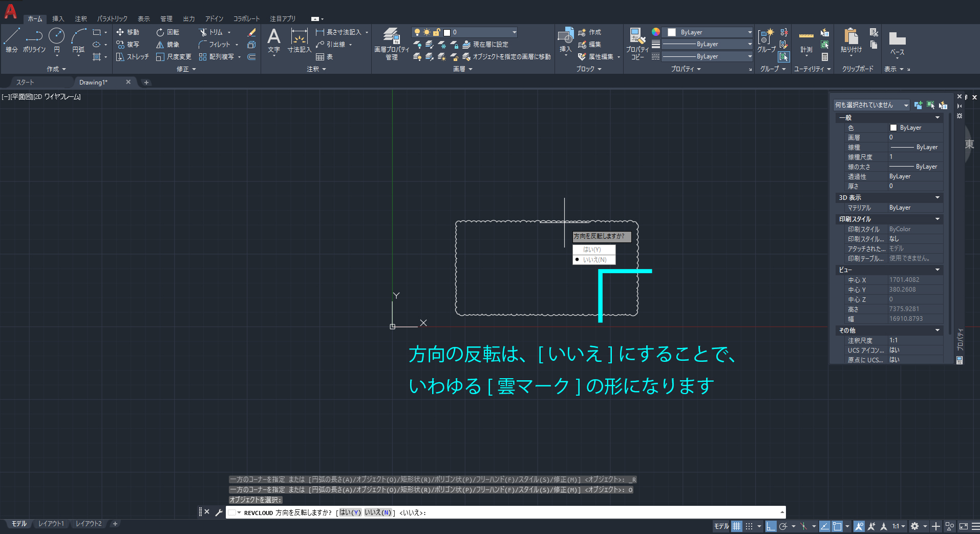This screenshot has width=980, height=534.
Task: Select the 鏡像 (Mirror) tool
Action: pos(169,44)
